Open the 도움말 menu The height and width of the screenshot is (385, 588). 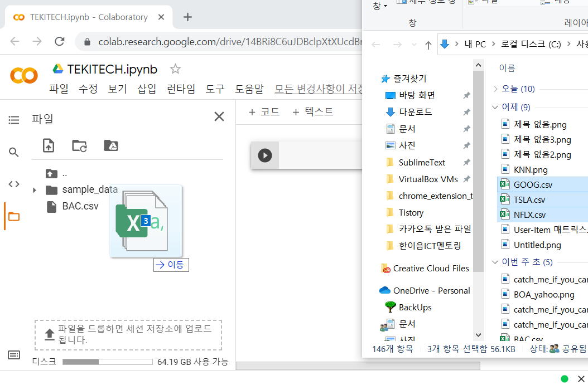pyautogui.click(x=249, y=89)
